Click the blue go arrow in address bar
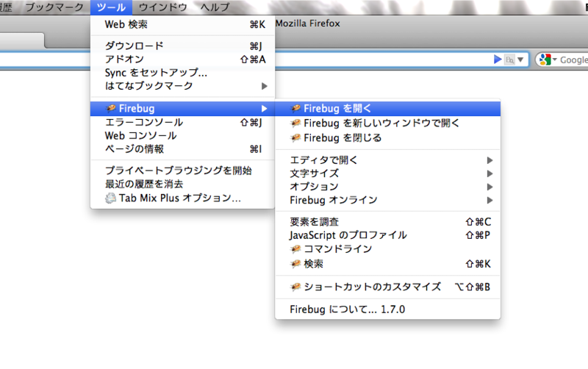 [498, 60]
